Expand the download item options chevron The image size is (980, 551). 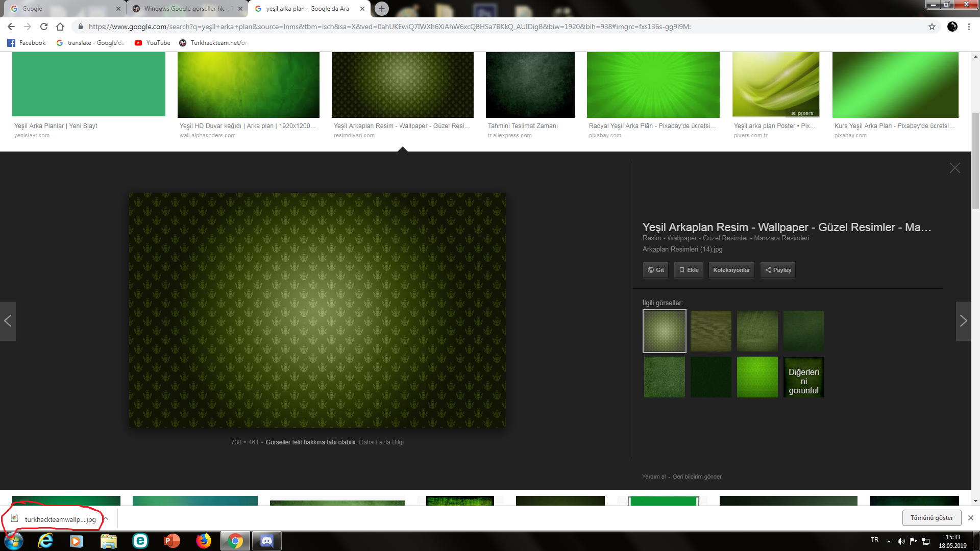(x=106, y=518)
